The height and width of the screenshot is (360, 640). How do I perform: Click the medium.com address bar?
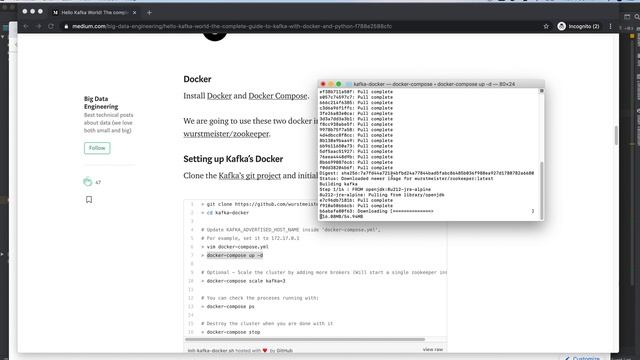tap(232, 26)
